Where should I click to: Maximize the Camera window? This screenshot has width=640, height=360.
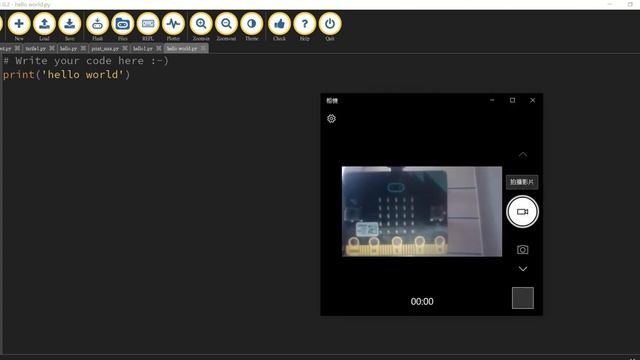pyautogui.click(x=513, y=100)
